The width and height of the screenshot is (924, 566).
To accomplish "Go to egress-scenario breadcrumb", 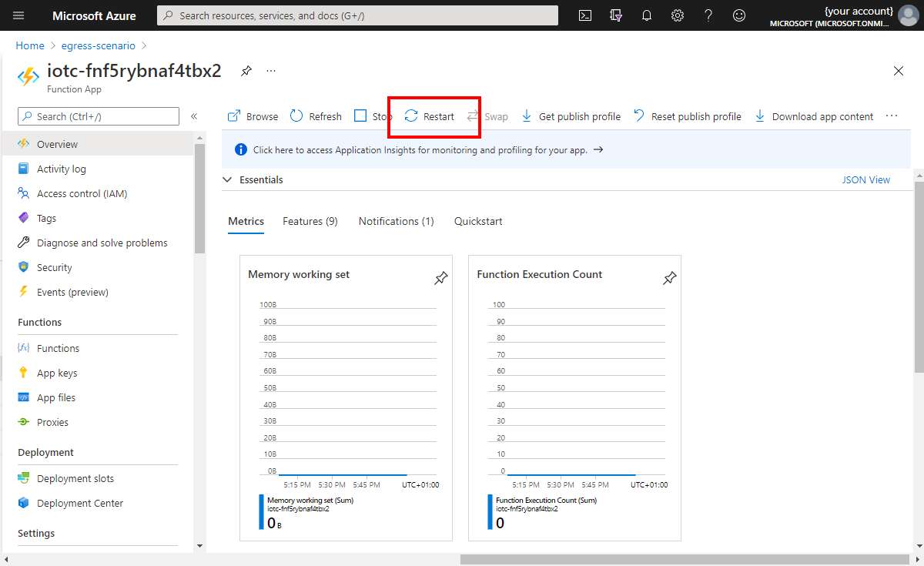I will coord(96,45).
